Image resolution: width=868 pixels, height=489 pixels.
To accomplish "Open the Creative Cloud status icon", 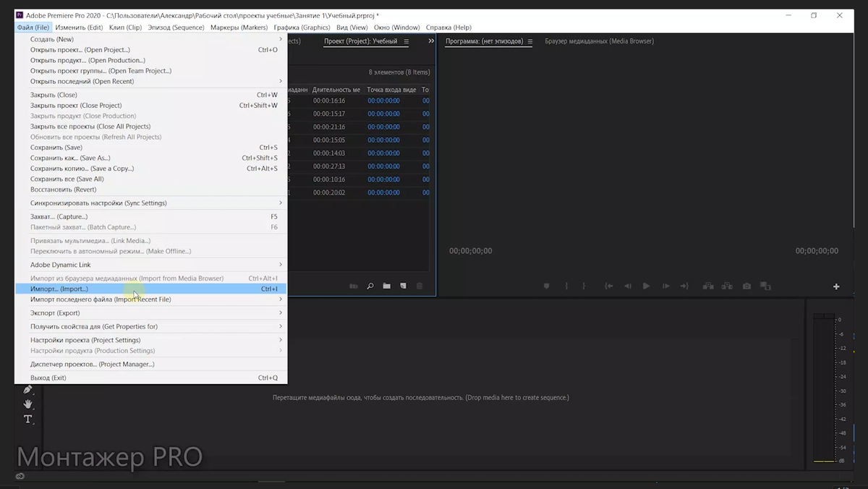I will (x=20, y=476).
